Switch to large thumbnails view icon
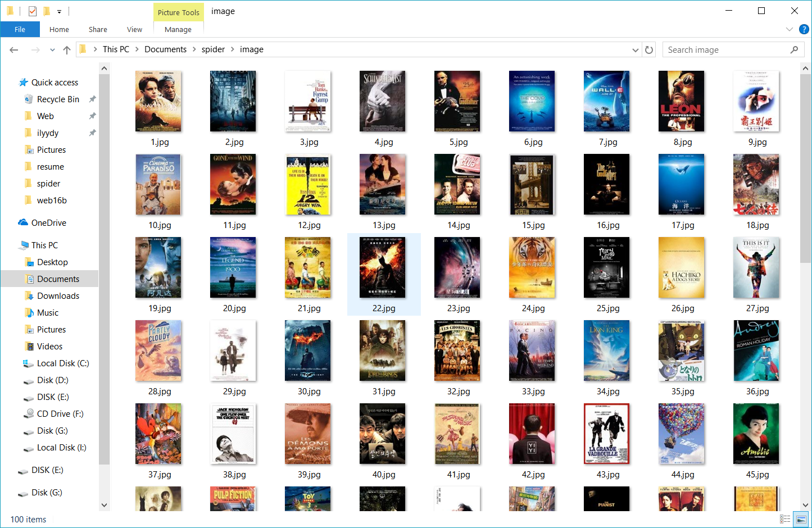The height and width of the screenshot is (528, 812). (x=801, y=519)
